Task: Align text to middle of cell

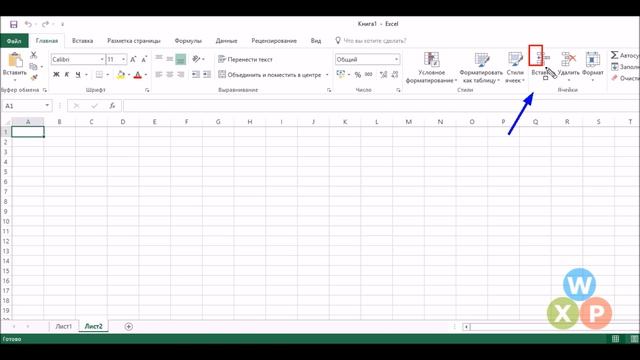Action: pyautogui.click(x=170, y=59)
